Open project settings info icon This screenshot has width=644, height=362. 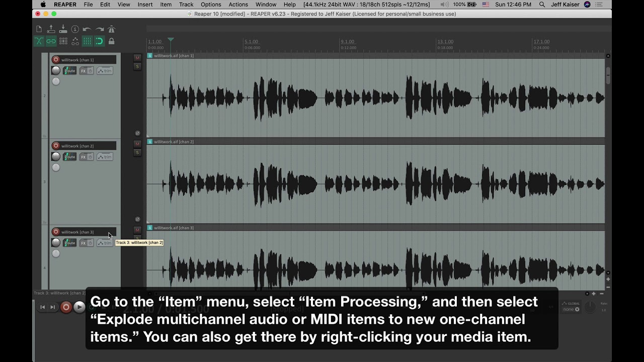(75, 30)
